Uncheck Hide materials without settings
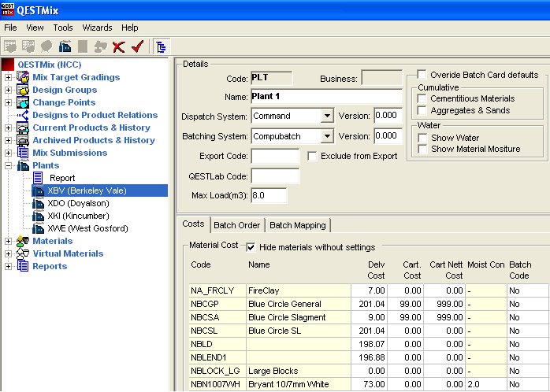 click(251, 246)
